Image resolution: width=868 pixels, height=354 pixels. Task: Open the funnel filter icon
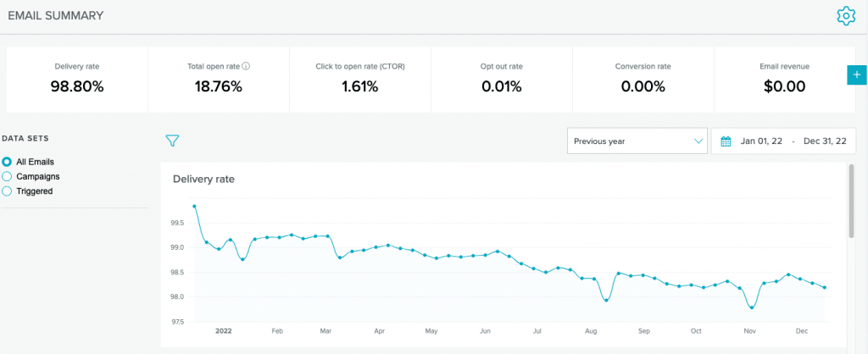click(x=172, y=141)
